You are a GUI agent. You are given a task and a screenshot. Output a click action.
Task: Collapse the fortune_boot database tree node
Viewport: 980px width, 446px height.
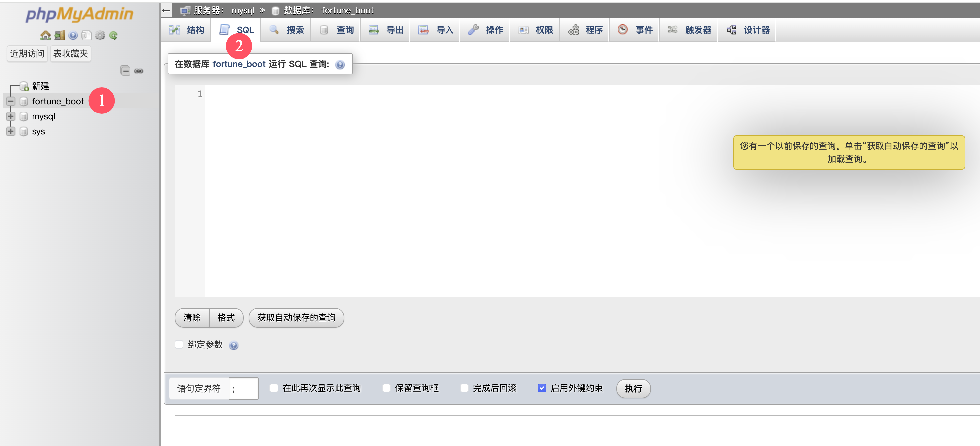coord(11,101)
